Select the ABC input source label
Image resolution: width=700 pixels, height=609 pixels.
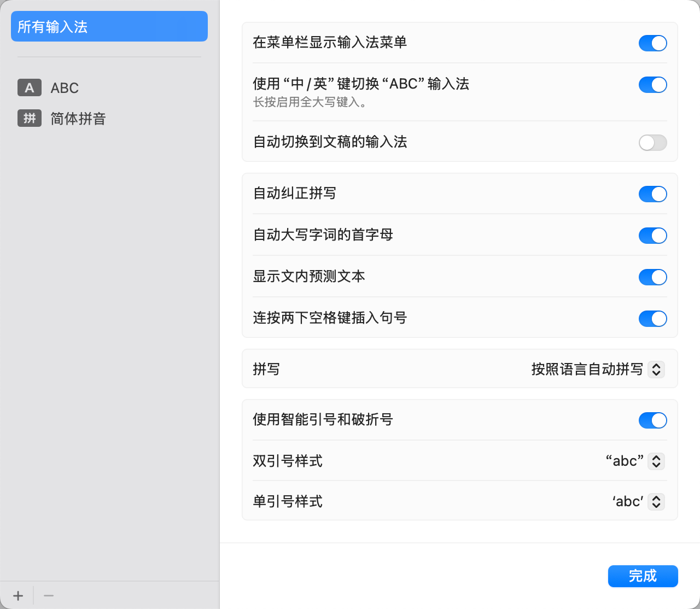[65, 88]
